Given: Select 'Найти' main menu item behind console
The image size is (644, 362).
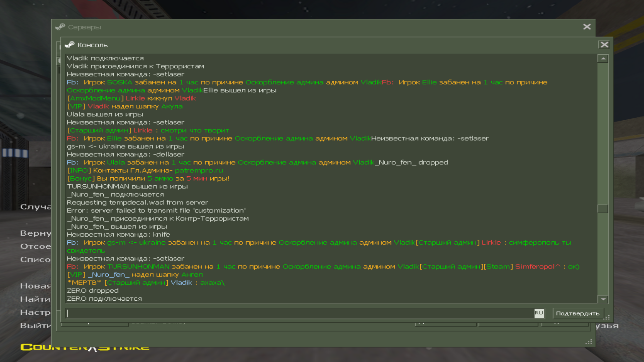Looking at the screenshot, I should (35, 299).
